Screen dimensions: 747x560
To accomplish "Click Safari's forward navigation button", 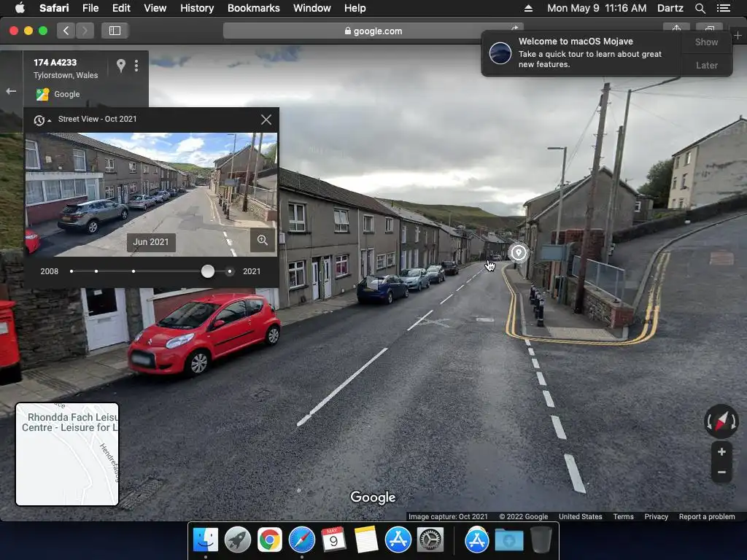I will coord(85,31).
